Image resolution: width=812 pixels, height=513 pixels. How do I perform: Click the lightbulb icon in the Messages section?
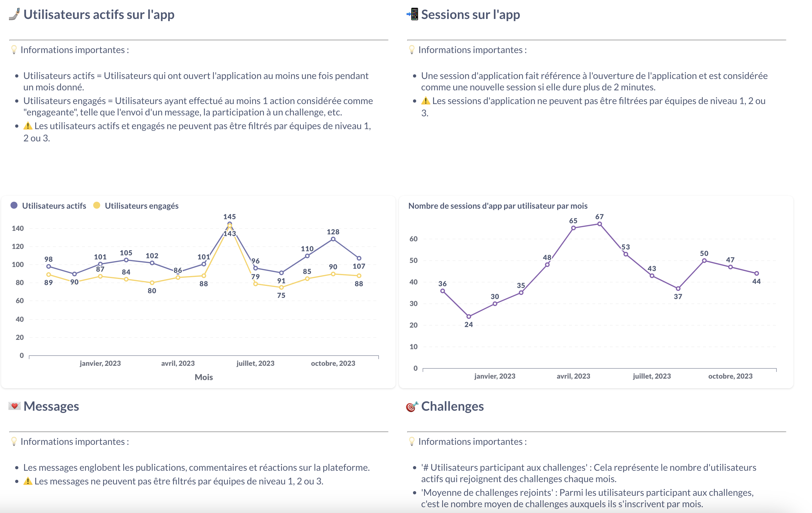click(14, 442)
